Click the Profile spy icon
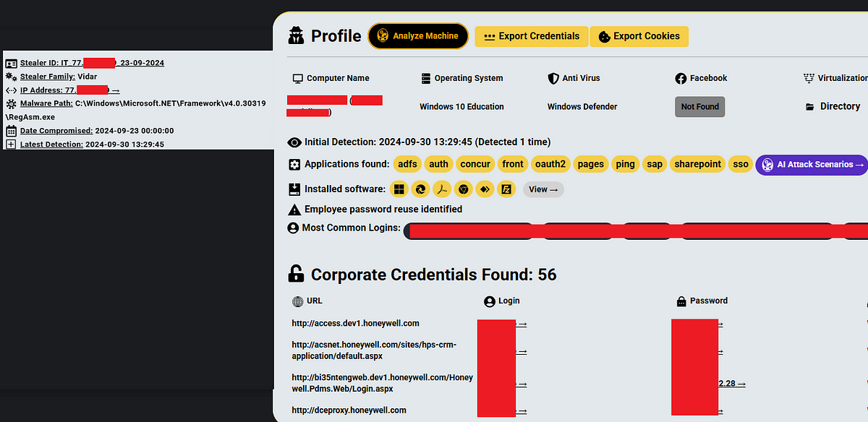The image size is (868, 422). point(297,35)
